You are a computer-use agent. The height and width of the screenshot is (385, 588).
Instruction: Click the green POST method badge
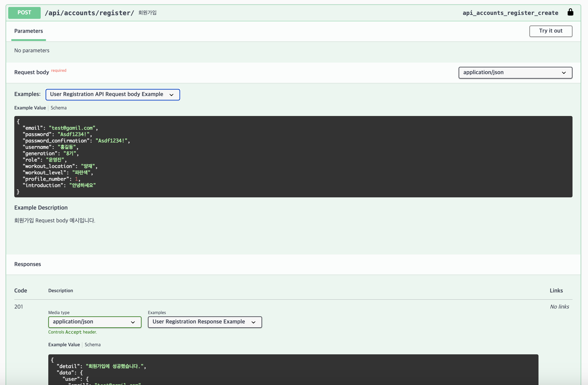pos(24,13)
